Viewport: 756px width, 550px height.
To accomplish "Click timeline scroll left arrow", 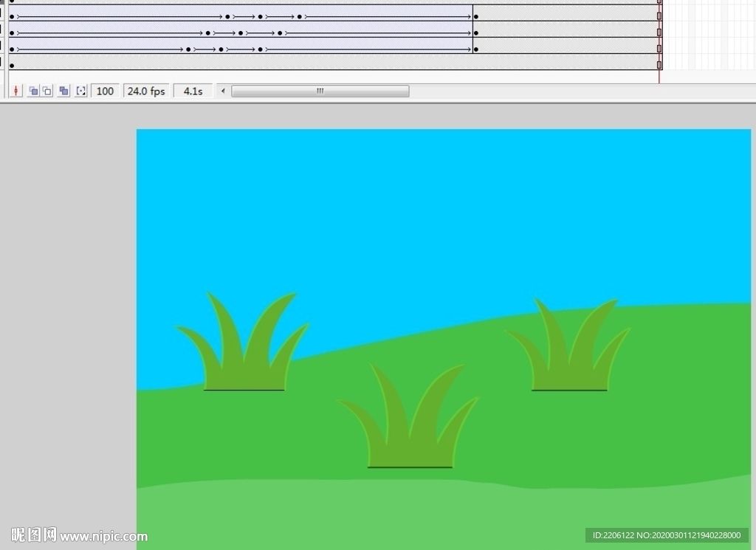I will coord(223,91).
